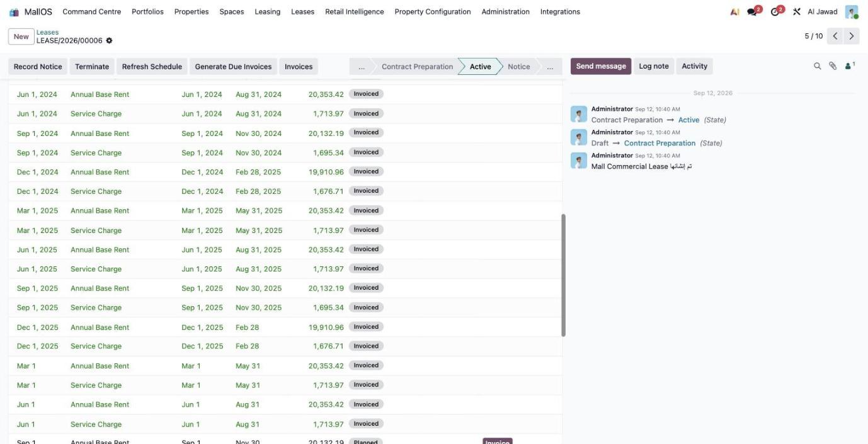Screen dimensions: 868x444
Task: Click 20,353.42 amount in Mar 1 Annual Base Rent
Action: point(326,366)
